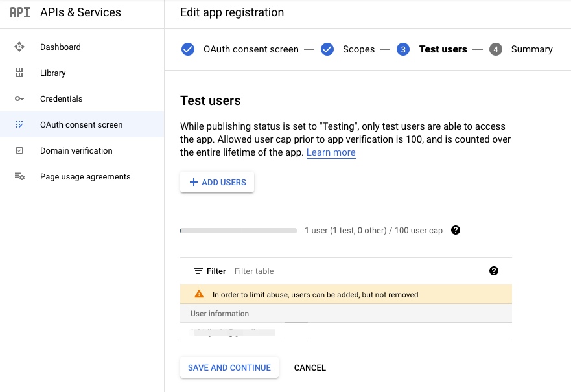Click the ADD USERS button

coord(217,182)
